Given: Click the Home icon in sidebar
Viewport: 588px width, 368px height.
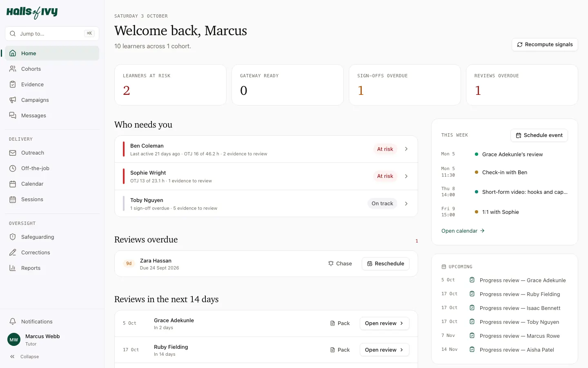Looking at the screenshot, I should point(13,53).
